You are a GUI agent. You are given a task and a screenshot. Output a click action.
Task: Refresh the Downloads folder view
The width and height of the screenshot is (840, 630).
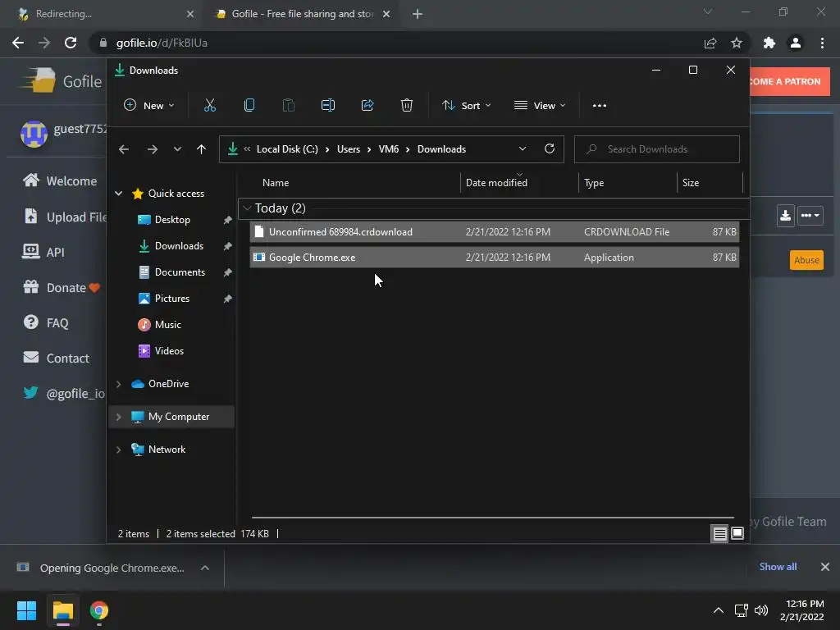coord(549,149)
